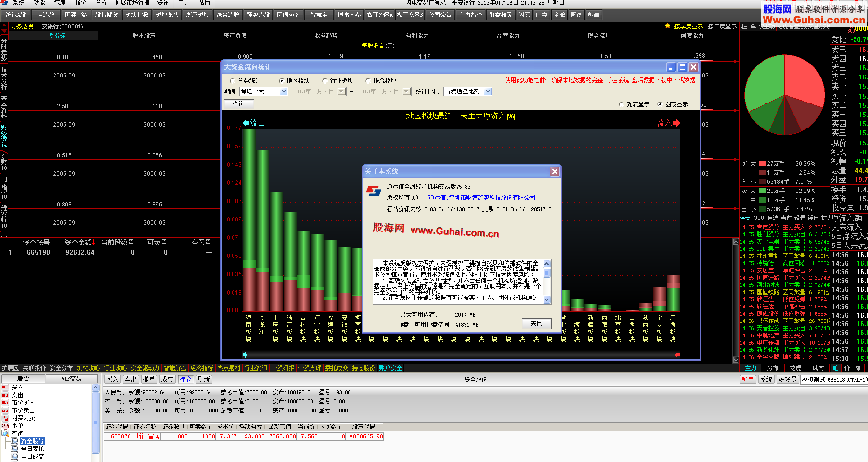Click the 持仓 button in trade toolbar
This screenshot has width=868, height=462.
[185, 379]
